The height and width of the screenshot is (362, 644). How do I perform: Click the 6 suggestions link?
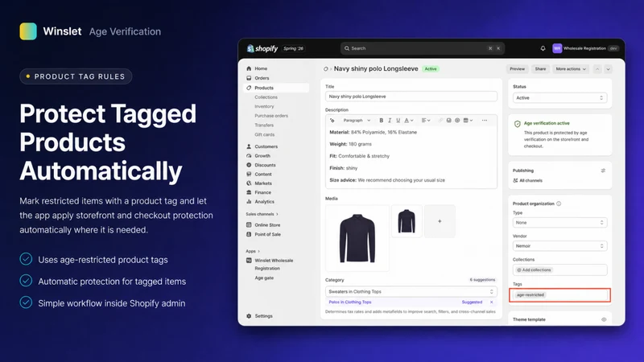point(482,280)
